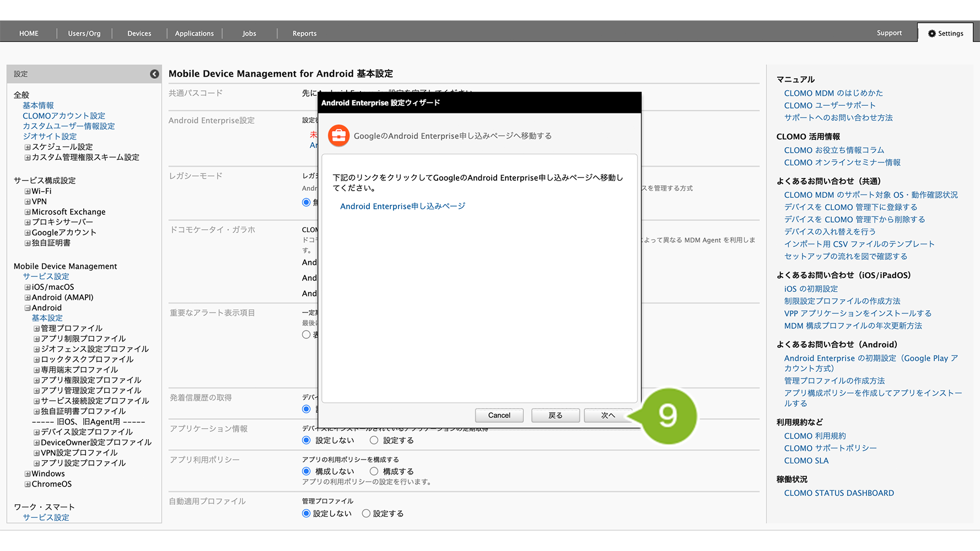Select the 発着信履歴の取得 radio option
This screenshot has width=980, height=551.
(x=306, y=409)
